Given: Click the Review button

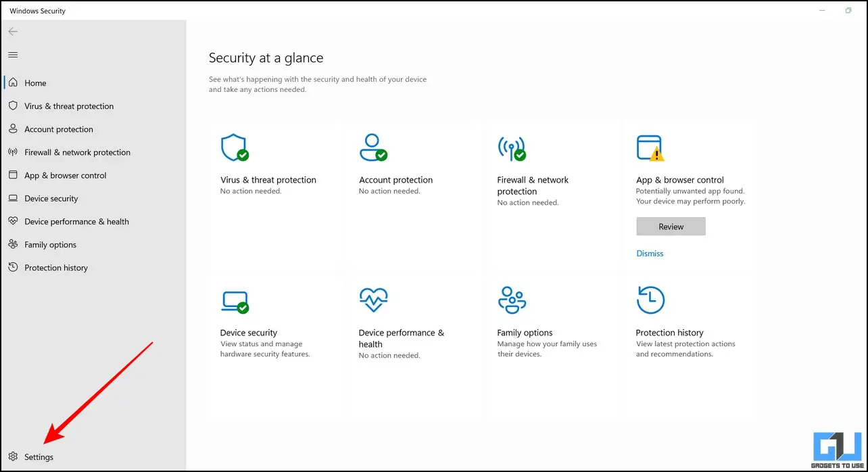Looking at the screenshot, I should pyautogui.click(x=671, y=227).
